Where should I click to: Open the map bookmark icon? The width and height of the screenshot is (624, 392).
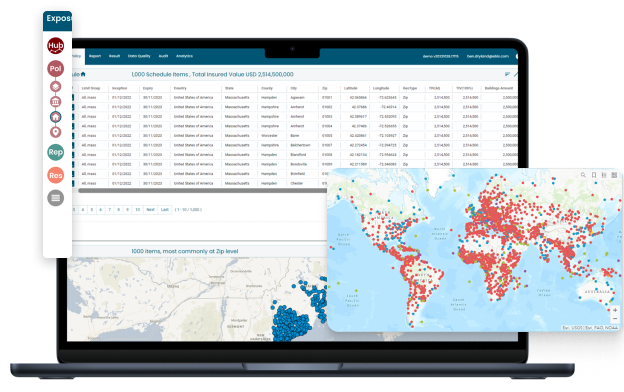[594, 175]
